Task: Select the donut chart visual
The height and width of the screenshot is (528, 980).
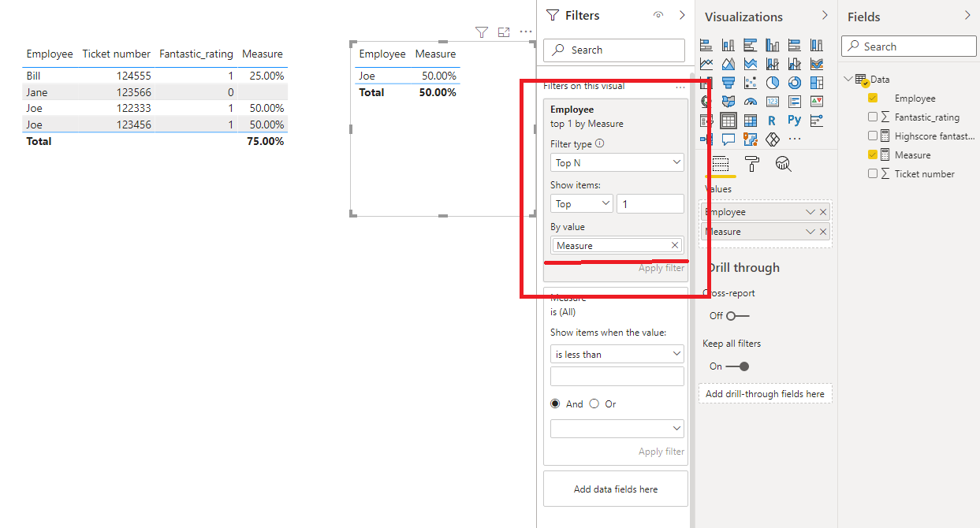Action: point(795,83)
